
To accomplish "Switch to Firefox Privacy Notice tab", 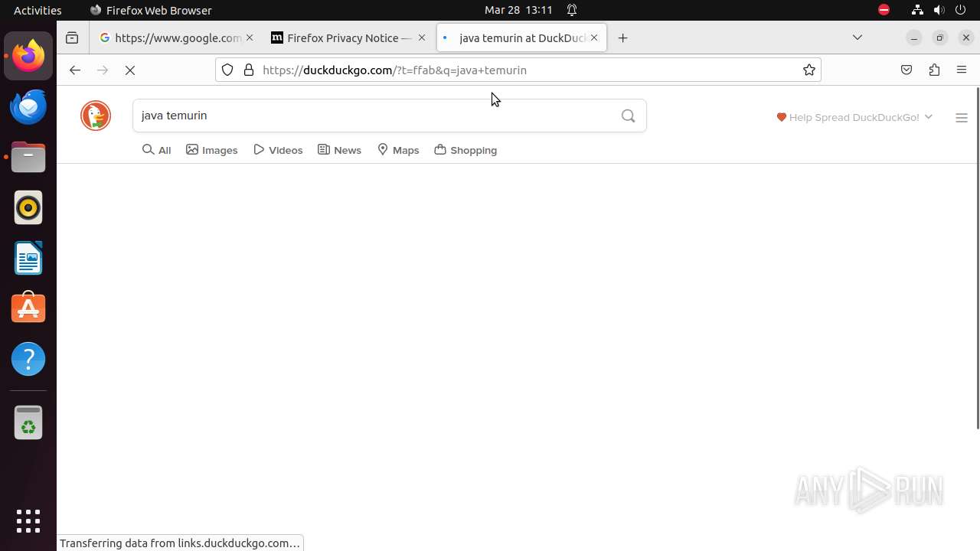I will [x=348, y=38].
